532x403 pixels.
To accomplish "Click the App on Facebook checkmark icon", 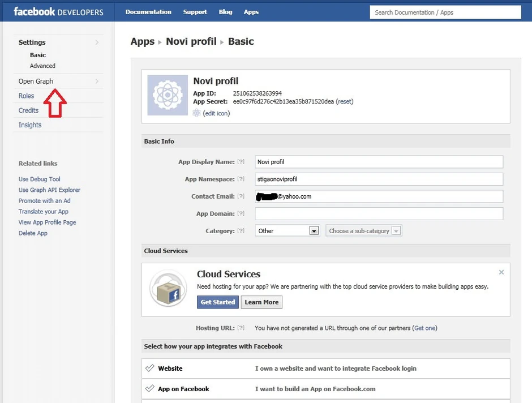I will tap(150, 389).
